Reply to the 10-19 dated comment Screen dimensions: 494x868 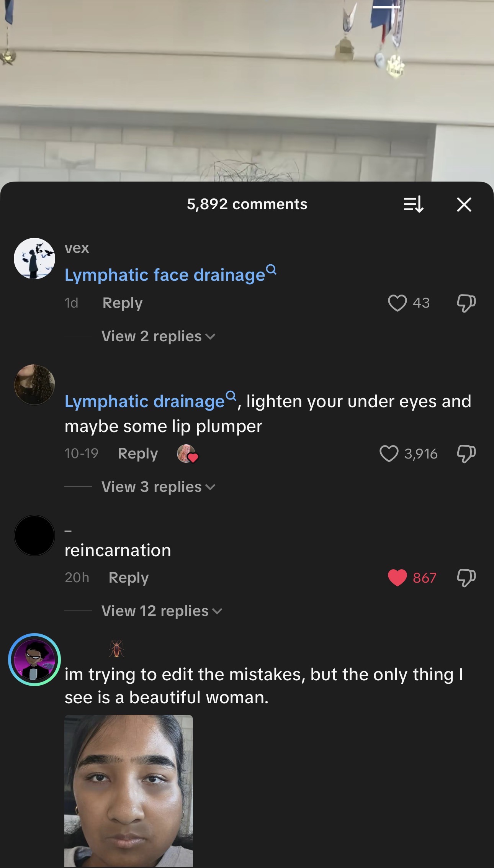coord(138,454)
